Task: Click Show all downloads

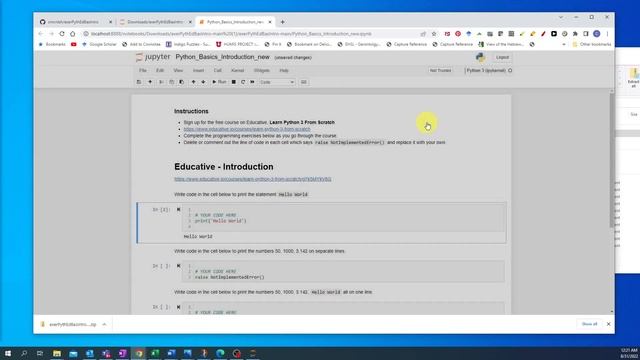Action: point(589,324)
